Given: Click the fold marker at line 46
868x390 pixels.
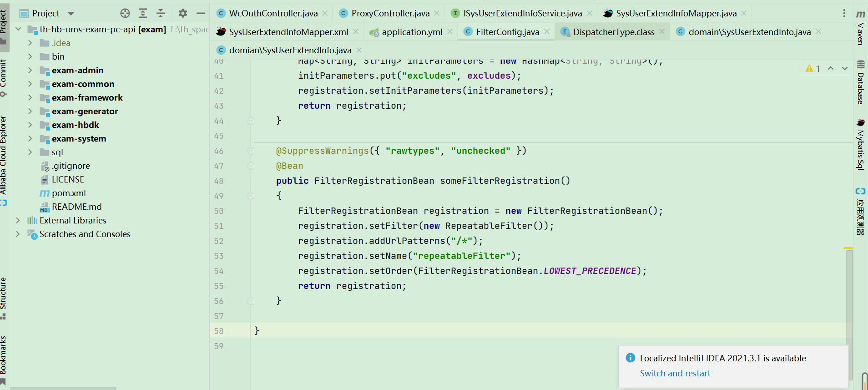Looking at the screenshot, I should point(251,151).
